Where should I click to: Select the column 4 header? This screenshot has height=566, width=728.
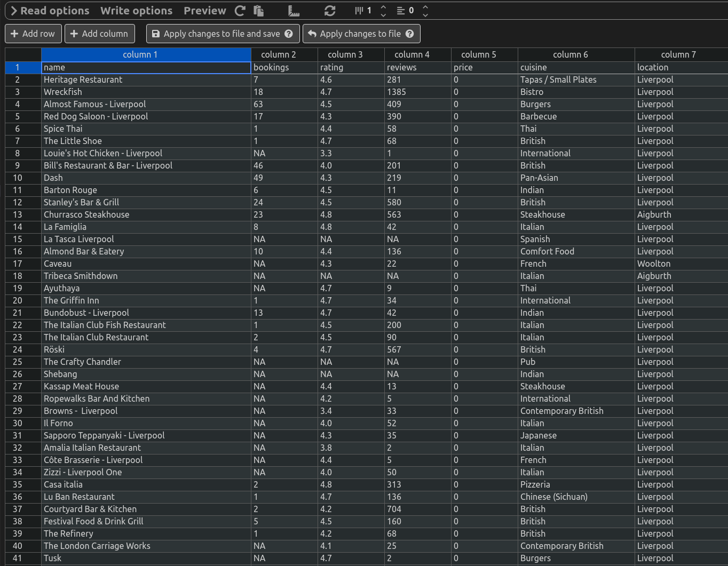418,54
